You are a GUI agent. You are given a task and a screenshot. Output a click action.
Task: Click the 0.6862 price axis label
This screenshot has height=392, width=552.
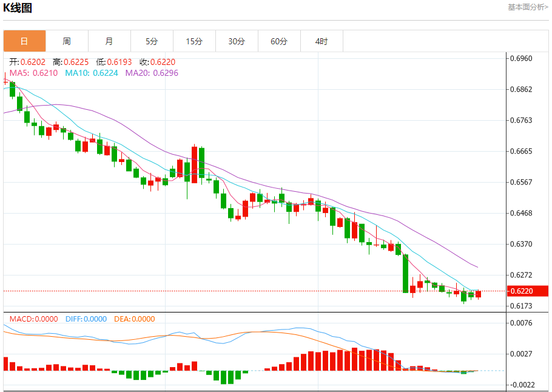point(522,89)
